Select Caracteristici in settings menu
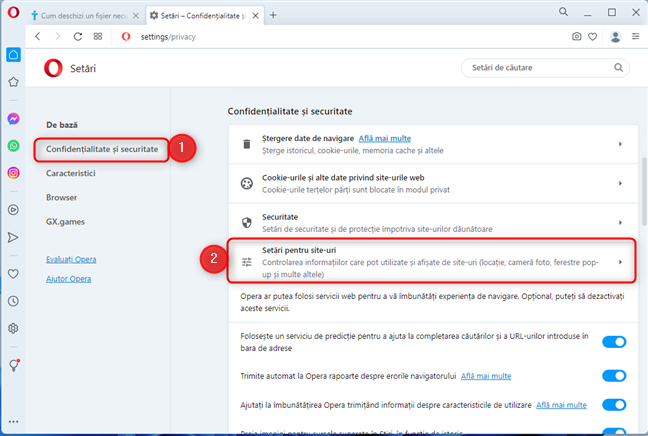Screen dimensions: 648x436 pyautogui.click(x=71, y=174)
